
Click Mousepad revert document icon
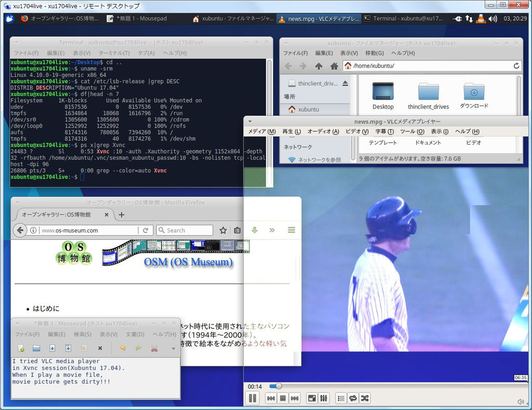(x=84, y=348)
